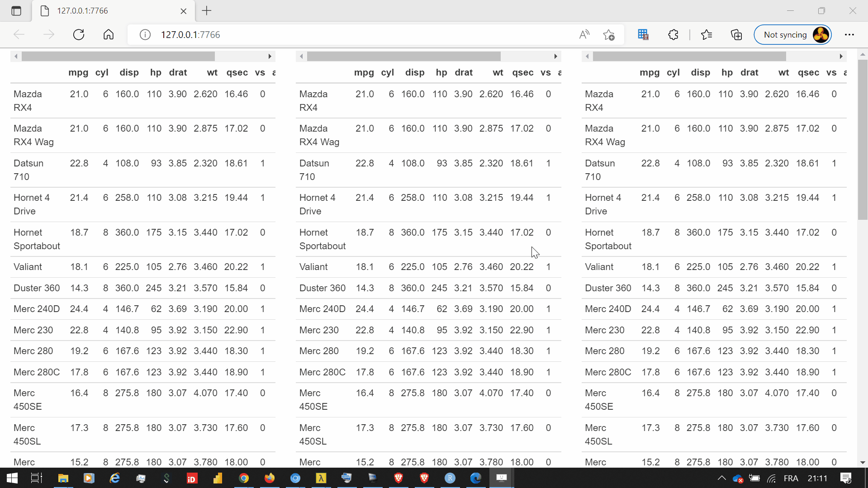Screen dimensions: 868x488
Task: Open the Collections panel
Action: 736,35
